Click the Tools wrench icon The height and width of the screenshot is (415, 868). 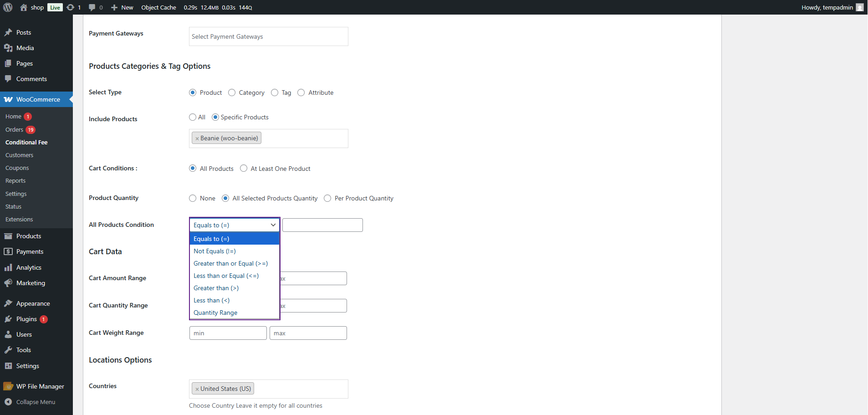(8, 350)
